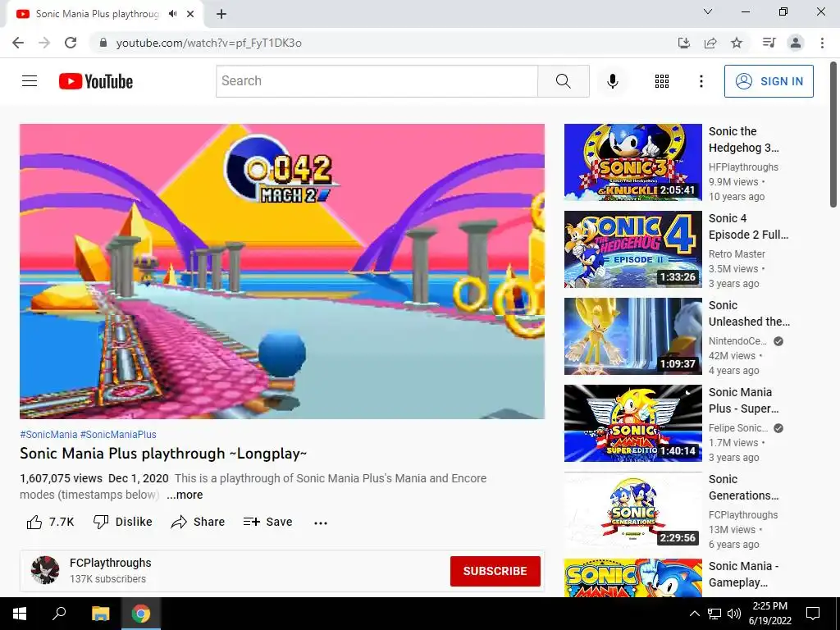Bookmark this tab with star icon

point(737,43)
